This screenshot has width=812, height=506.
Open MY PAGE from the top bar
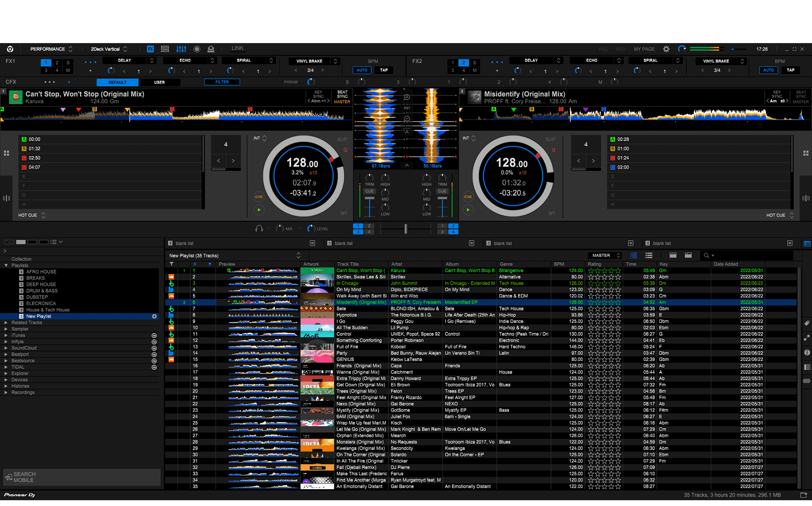click(x=644, y=49)
